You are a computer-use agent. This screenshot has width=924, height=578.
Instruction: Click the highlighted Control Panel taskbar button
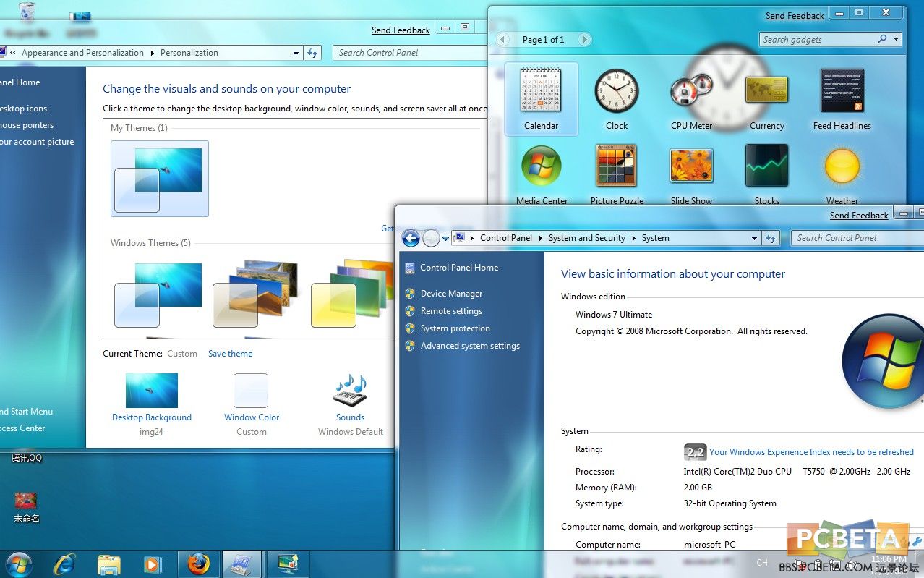coord(241,564)
